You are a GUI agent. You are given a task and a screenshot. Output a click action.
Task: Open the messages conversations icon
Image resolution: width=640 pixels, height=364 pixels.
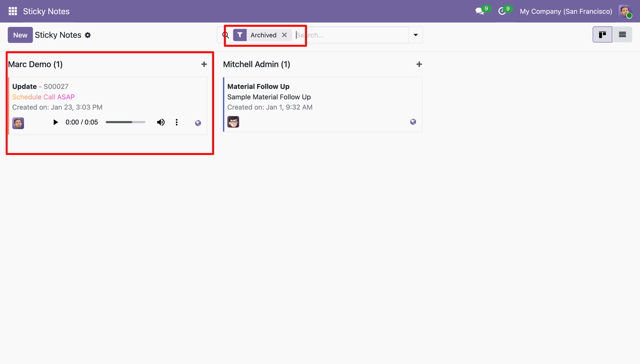pos(480,11)
